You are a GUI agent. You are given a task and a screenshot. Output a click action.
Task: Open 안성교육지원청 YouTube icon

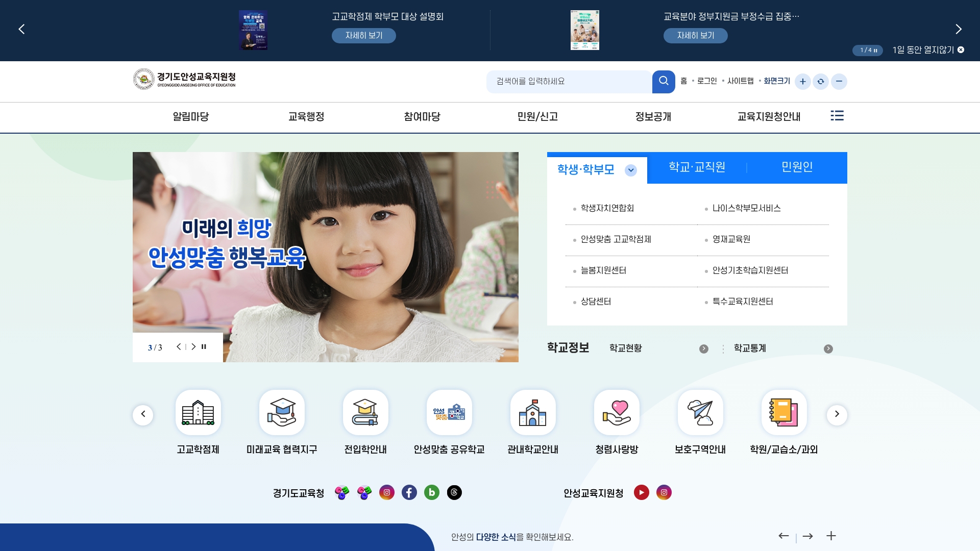click(x=642, y=492)
